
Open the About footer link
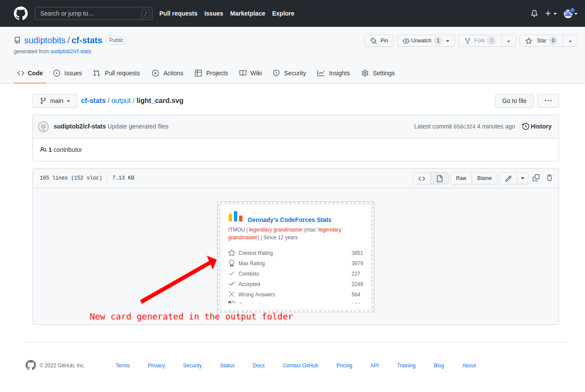point(469,366)
